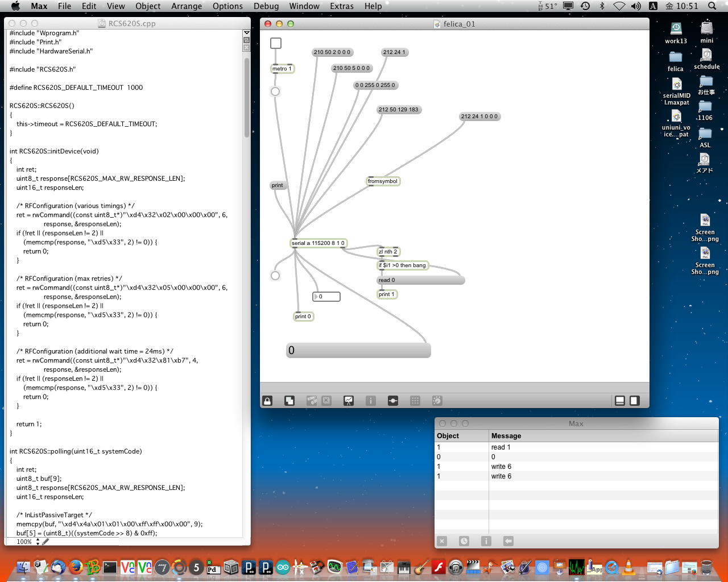
Task: Toggle the grid icon in the patcher toolbar
Action: tap(415, 401)
